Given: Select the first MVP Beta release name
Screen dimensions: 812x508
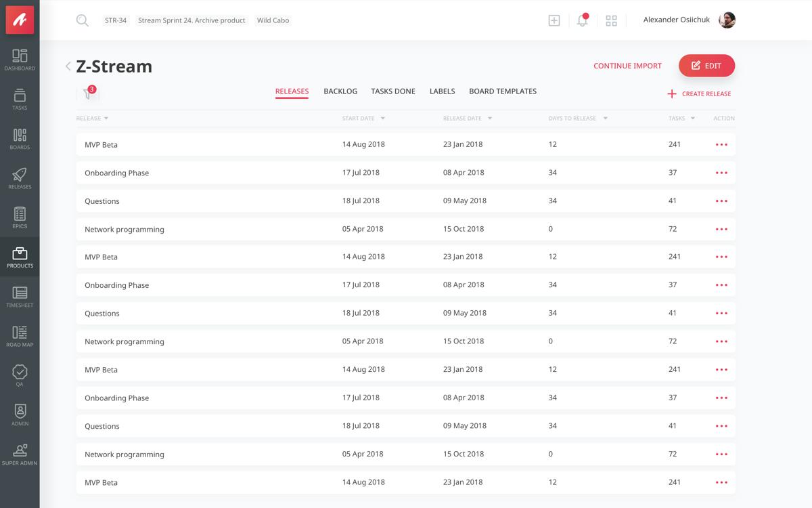Looking at the screenshot, I should click(x=101, y=144).
